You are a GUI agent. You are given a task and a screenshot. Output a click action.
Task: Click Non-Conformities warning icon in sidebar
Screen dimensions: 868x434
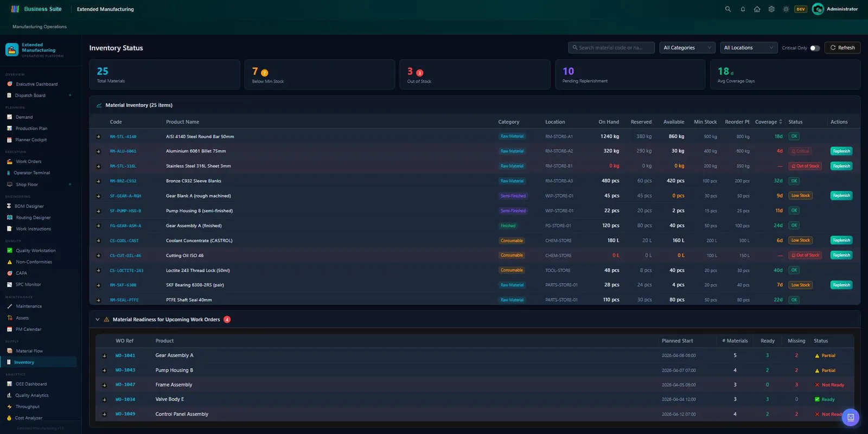[x=9, y=262]
